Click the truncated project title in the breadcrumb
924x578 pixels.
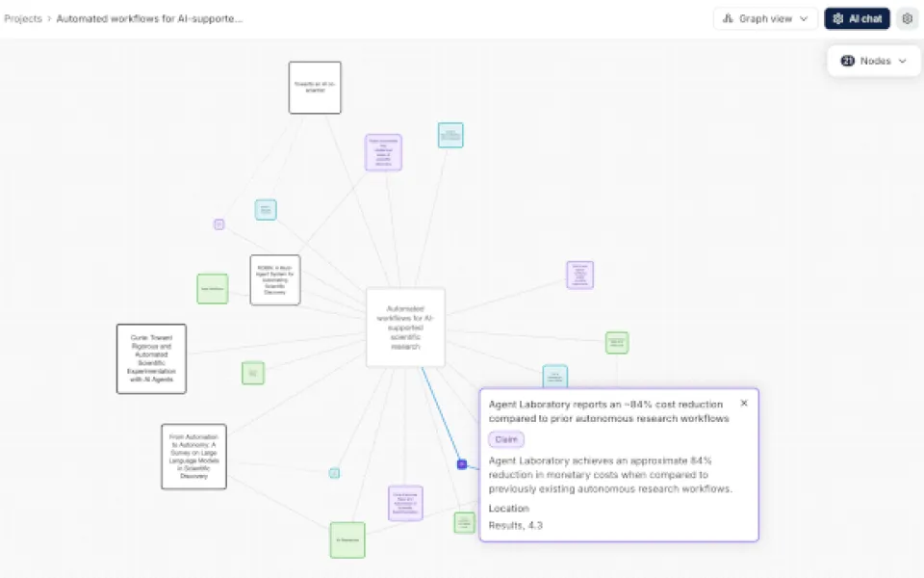pyautogui.click(x=150, y=19)
